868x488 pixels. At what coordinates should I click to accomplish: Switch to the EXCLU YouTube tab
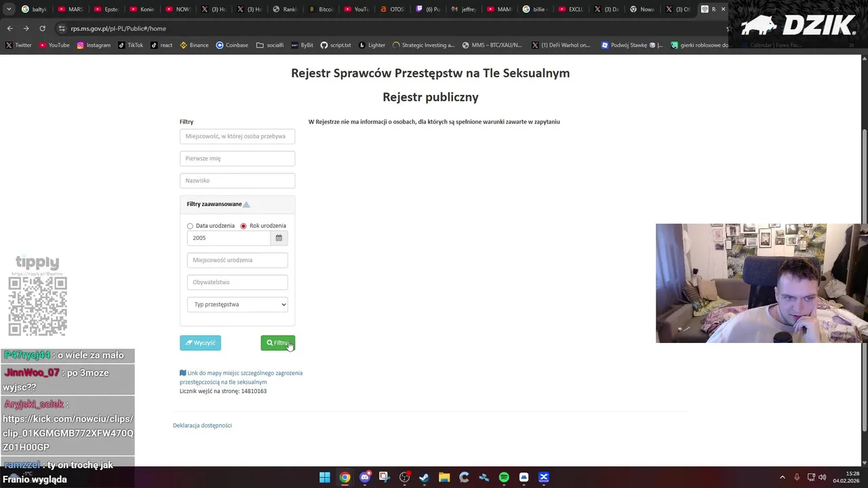[x=571, y=9]
